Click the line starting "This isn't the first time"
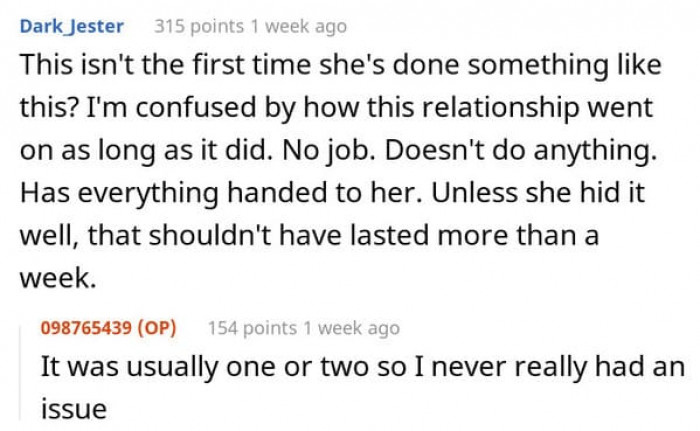 [x=336, y=65]
